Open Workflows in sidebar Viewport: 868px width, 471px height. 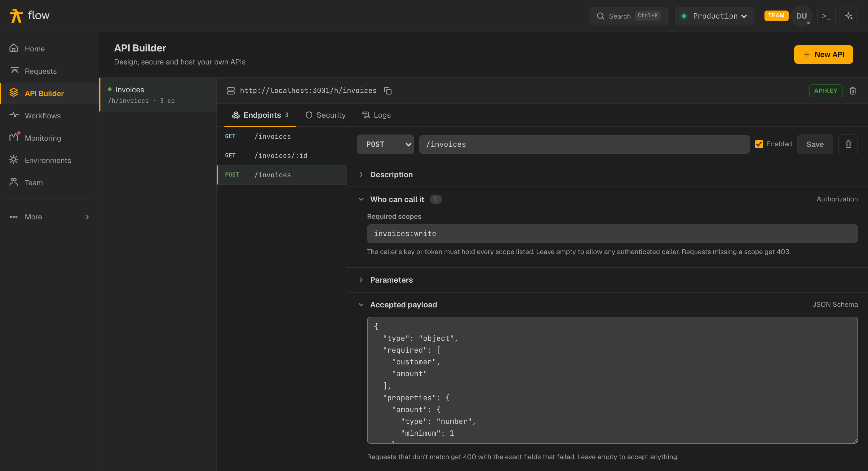click(49, 116)
